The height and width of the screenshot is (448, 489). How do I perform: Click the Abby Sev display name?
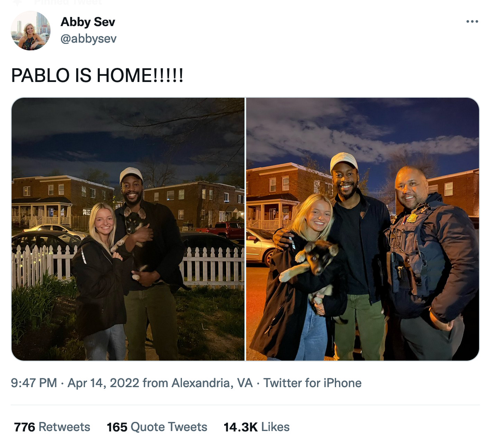[87, 22]
